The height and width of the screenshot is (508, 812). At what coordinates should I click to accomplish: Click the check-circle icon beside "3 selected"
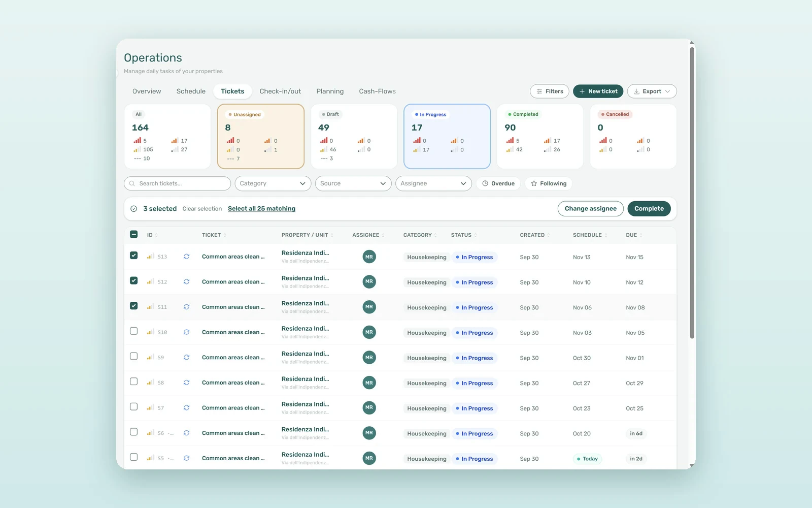tap(134, 209)
